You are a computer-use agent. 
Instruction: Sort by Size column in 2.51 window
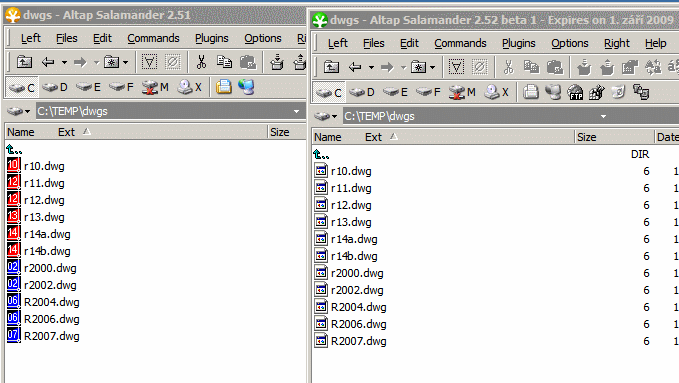(280, 132)
